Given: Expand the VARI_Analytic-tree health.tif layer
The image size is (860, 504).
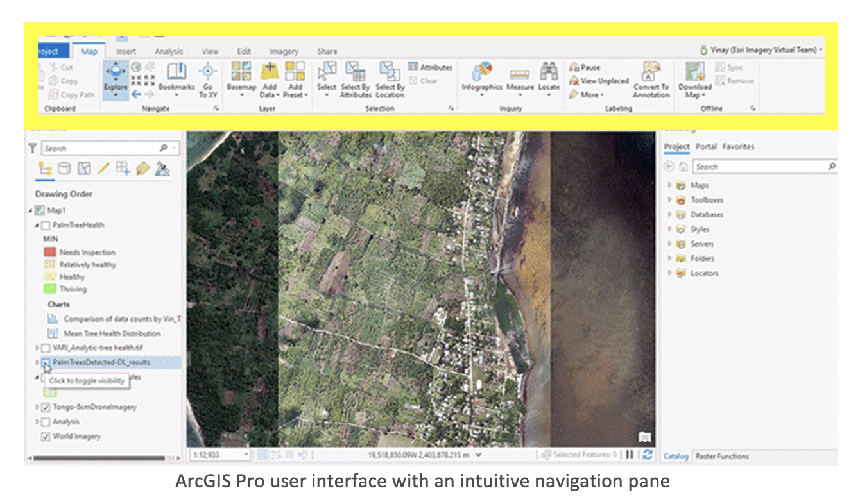Looking at the screenshot, I should tap(37, 348).
